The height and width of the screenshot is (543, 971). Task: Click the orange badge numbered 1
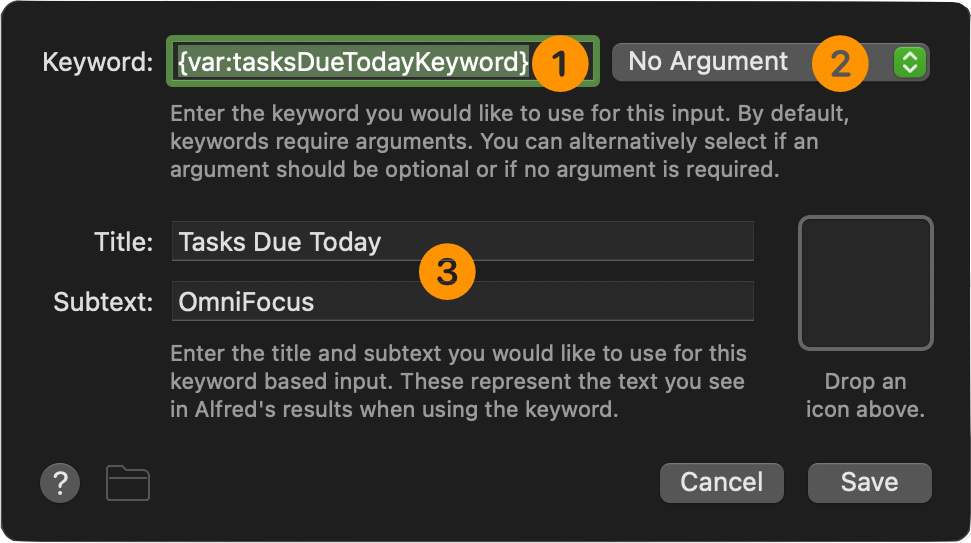point(559,64)
